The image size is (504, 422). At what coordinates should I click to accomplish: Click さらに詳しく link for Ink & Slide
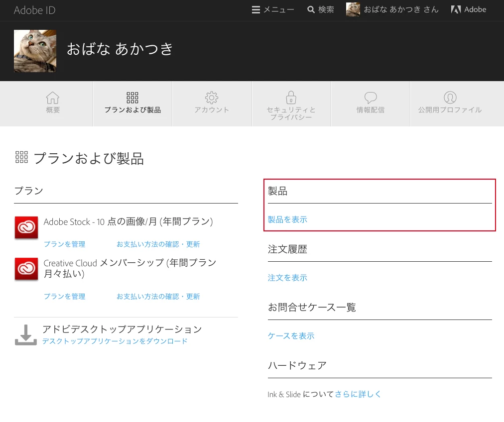pos(358,394)
